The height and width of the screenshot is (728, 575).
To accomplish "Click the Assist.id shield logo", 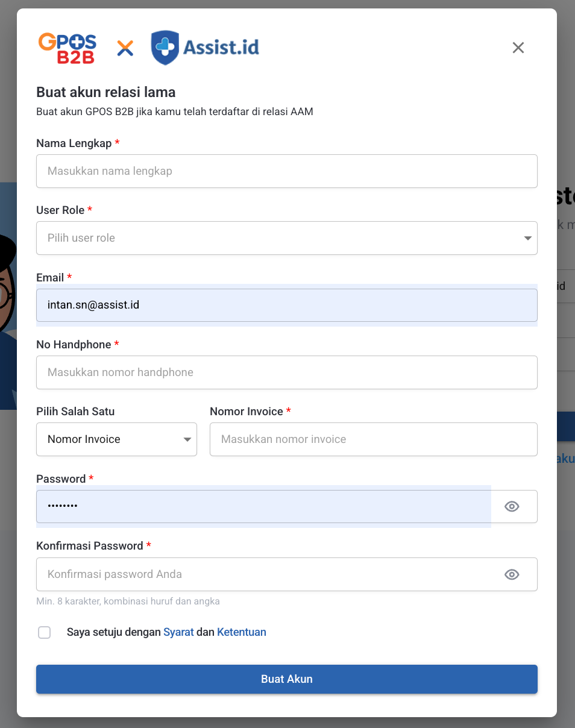I will coord(165,48).
